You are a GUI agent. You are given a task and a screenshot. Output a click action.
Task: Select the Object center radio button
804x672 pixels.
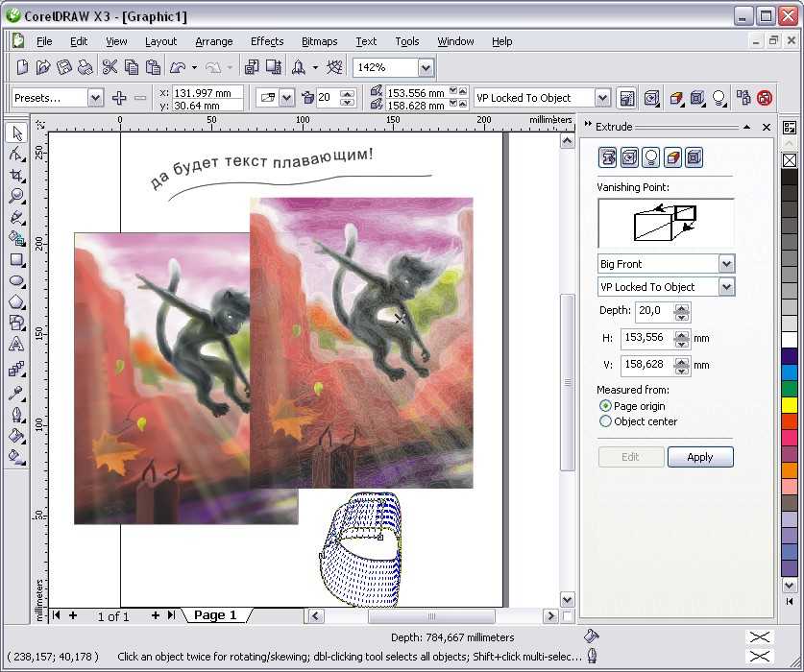click(605, 421)
